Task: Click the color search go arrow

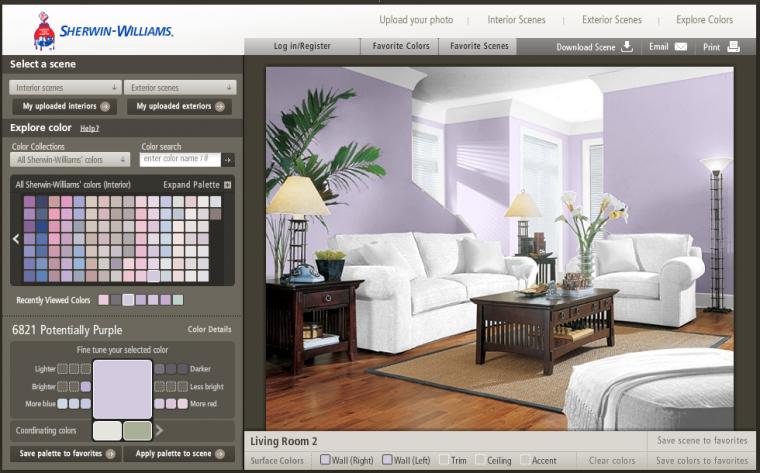Action: pos(228,159)
